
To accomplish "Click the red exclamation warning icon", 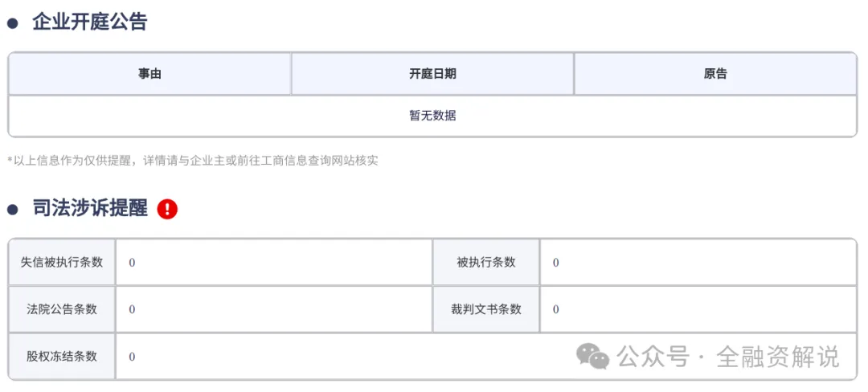I will coord(167,209).
